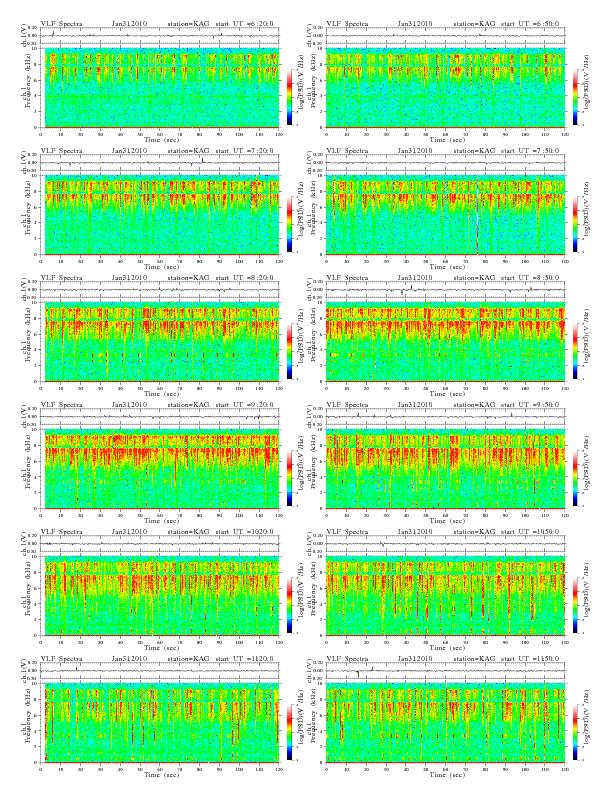Choose the spectrogram starting UT 9:20:0
Image resolution: width=612 pixels, height=792 pixels.
pyautogui.click(x=160, y=469)
